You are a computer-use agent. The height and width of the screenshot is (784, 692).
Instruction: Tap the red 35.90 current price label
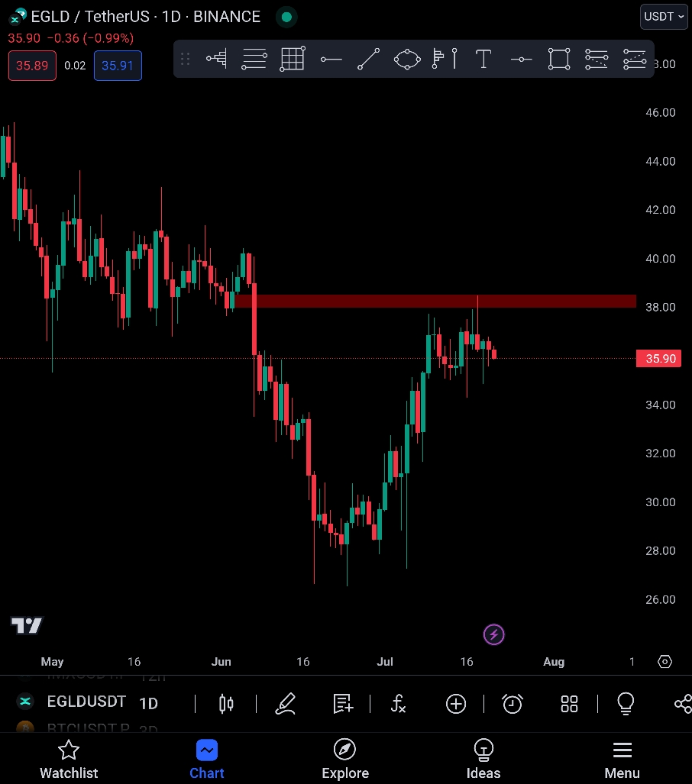[x=658, y=359]
